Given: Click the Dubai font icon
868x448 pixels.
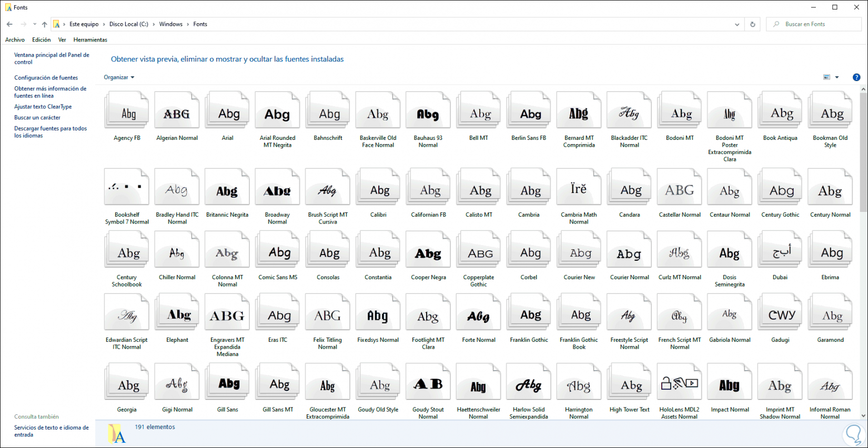Looking at the screenshot, I should click(780, 249).
